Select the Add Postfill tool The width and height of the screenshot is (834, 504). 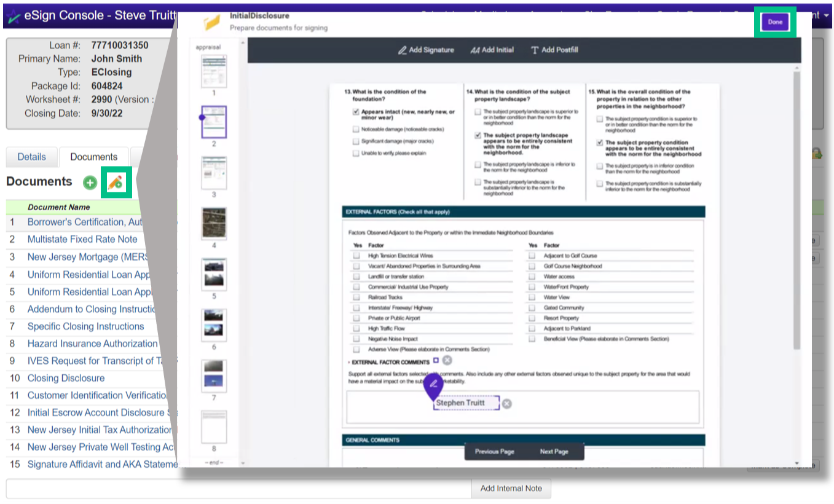point(554,50)
